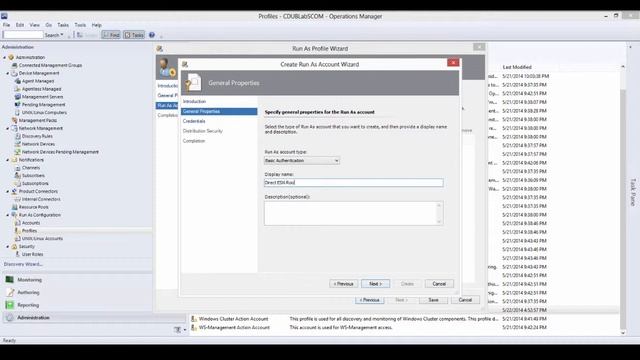Screen dimensions: 640x360
Task: Select the Introduction step in account wizard
Action: coord(194,101)
